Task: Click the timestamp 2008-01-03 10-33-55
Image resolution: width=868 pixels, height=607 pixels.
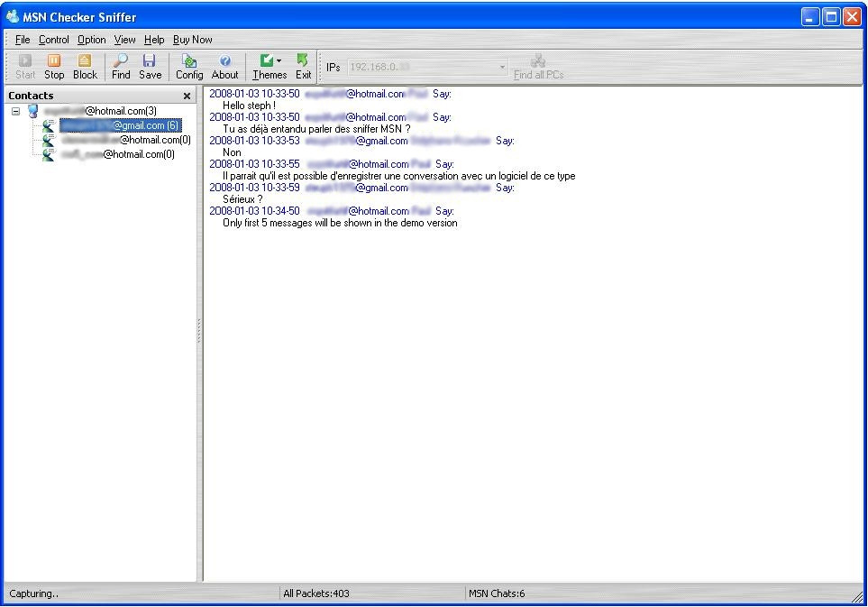Action: pos(255,164)
